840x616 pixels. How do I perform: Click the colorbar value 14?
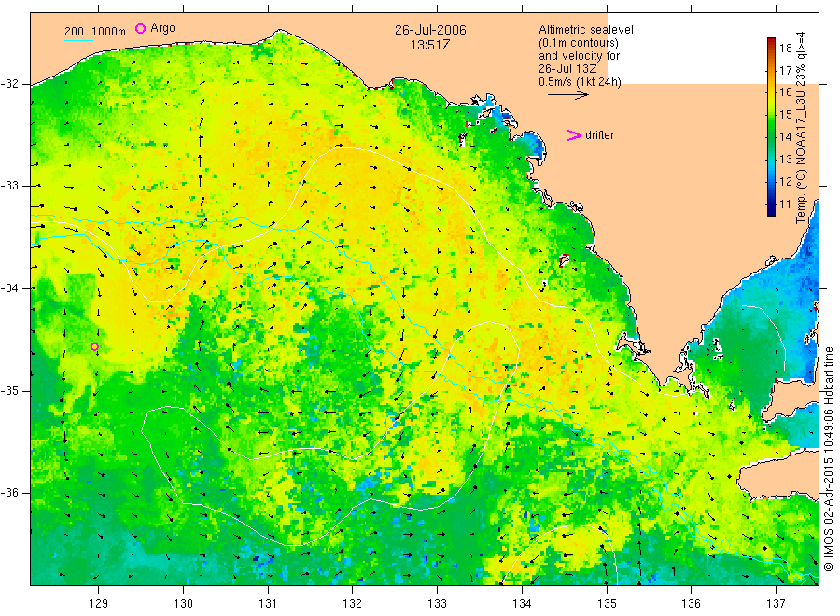click(785, 136)
